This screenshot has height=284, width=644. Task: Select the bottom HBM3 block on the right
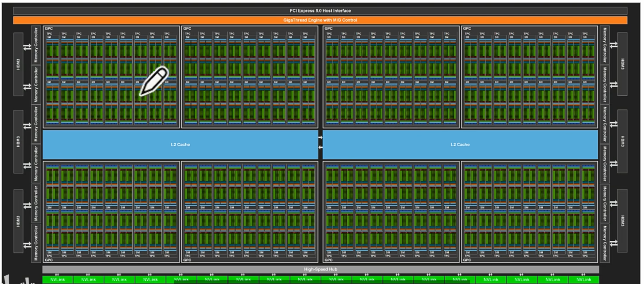tap(622, 221)
